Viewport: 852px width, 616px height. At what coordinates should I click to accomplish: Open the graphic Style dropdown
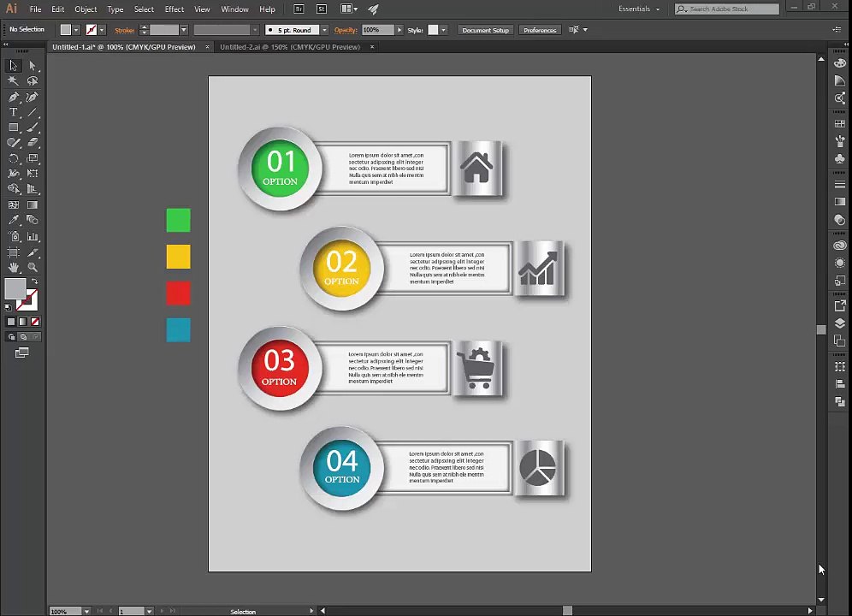click(444, 30)
